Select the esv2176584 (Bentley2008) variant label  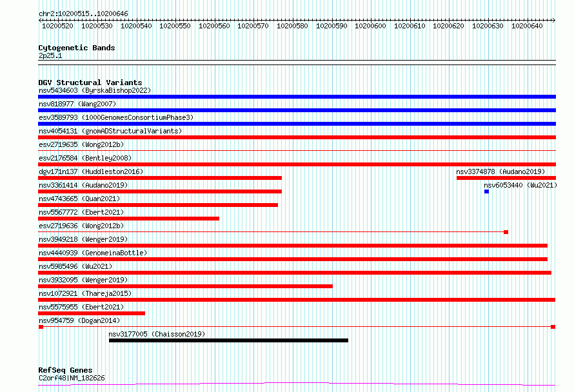[85, 158]
